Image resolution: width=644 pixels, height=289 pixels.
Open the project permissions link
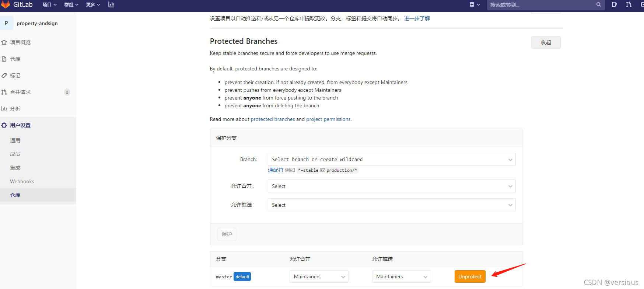pos(328,119)
